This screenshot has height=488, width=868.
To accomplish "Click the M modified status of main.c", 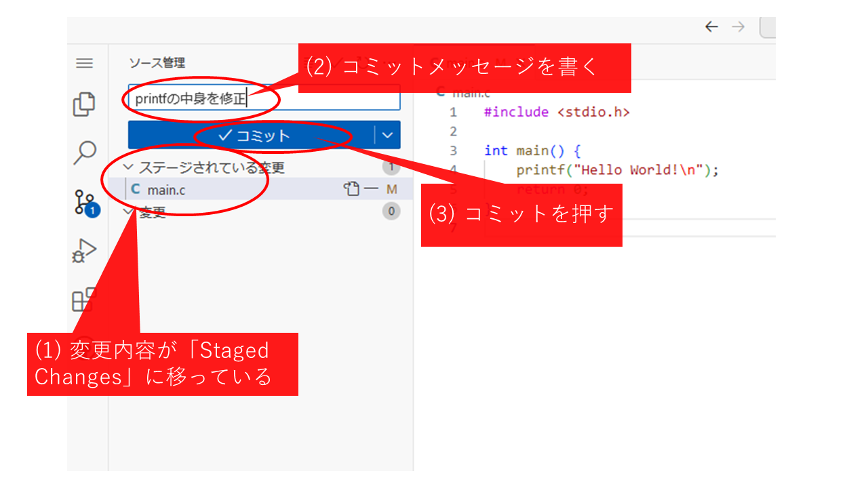I will pos(391,190).
